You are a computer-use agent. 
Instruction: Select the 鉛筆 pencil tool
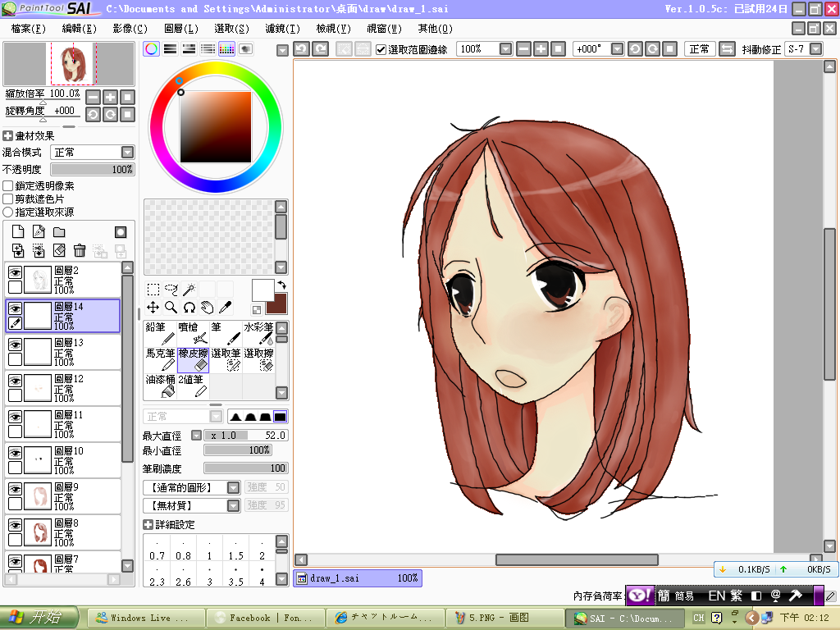[160, 333]
